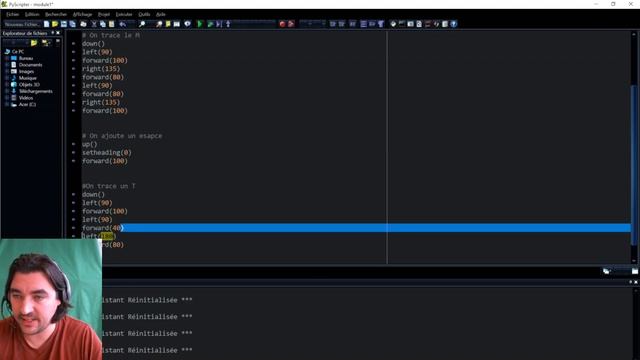Close the Explorateur de fichiers panel
Viewport: 640px width, 360px height.
point(58,33)
